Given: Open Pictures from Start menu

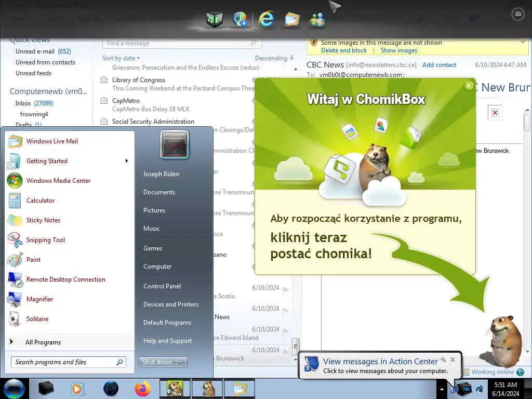Looking at the screenshot, I should (x=154, y=210).
